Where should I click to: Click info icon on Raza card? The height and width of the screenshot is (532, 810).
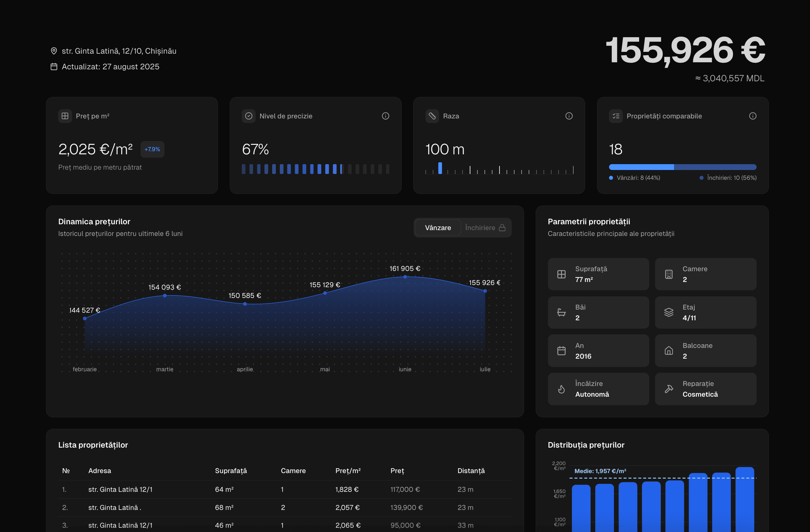tap(569, 116)
